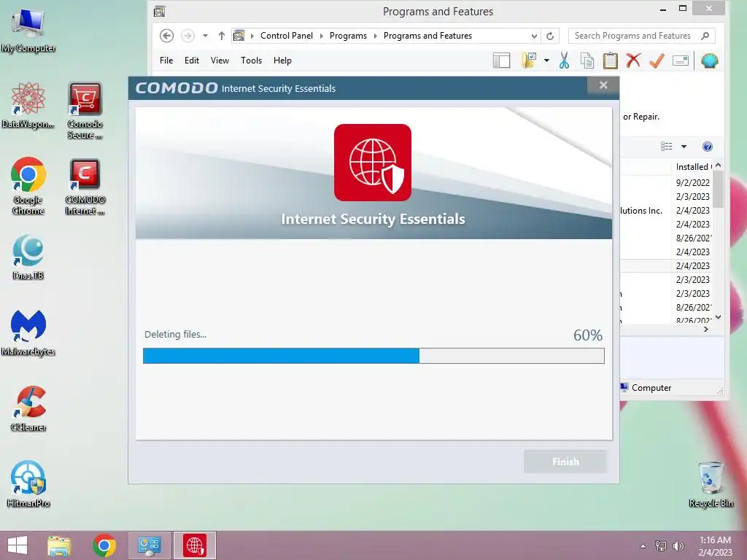Open File Explorer from taskbar

59,545
